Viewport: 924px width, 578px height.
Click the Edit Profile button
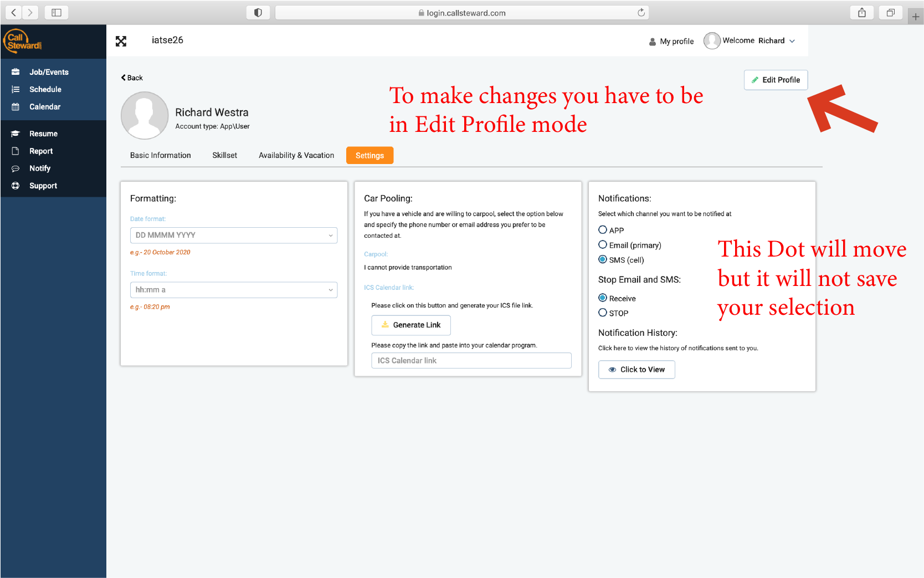776,80
